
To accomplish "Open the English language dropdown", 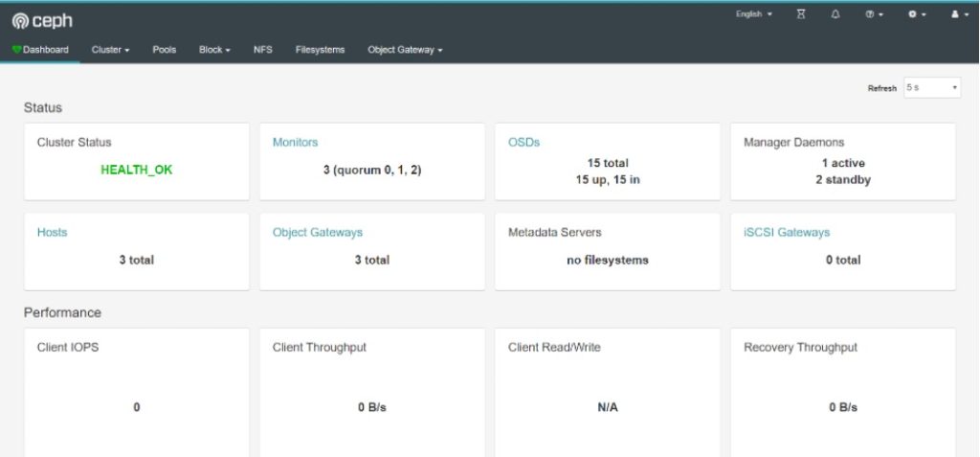I will pyautogui.click(x=753, y=14).
